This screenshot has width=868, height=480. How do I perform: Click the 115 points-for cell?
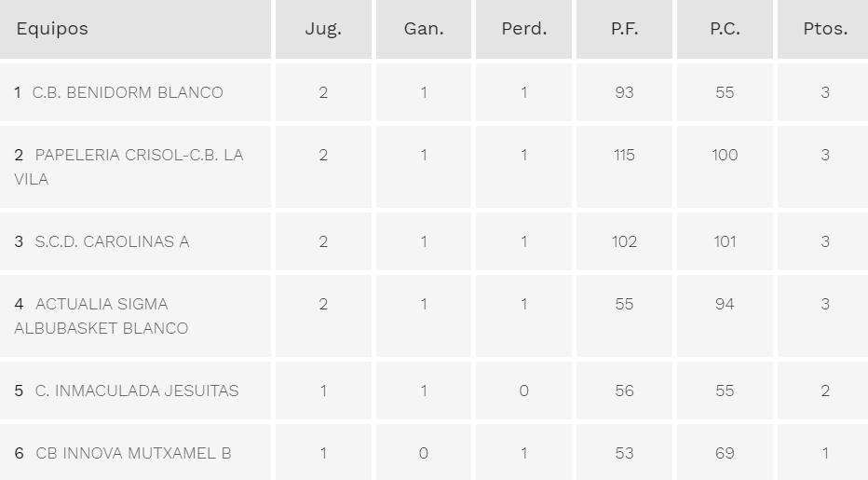pos(624,155)
